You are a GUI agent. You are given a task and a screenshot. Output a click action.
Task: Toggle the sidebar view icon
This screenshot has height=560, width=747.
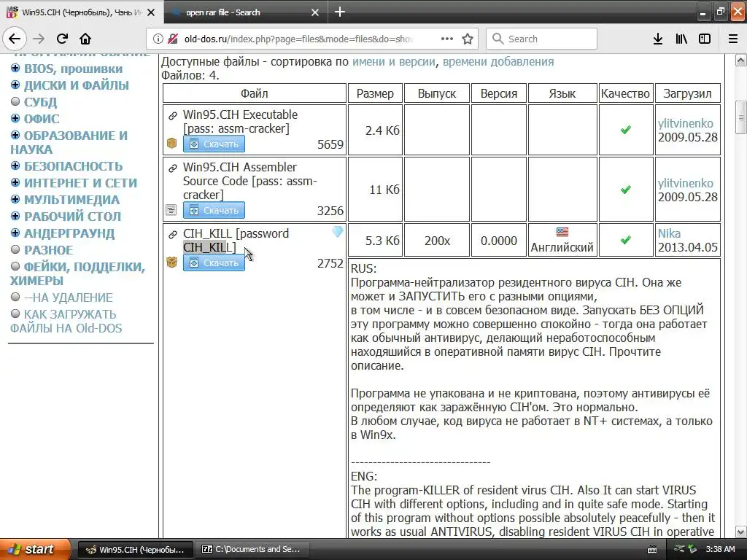(705, 39)
